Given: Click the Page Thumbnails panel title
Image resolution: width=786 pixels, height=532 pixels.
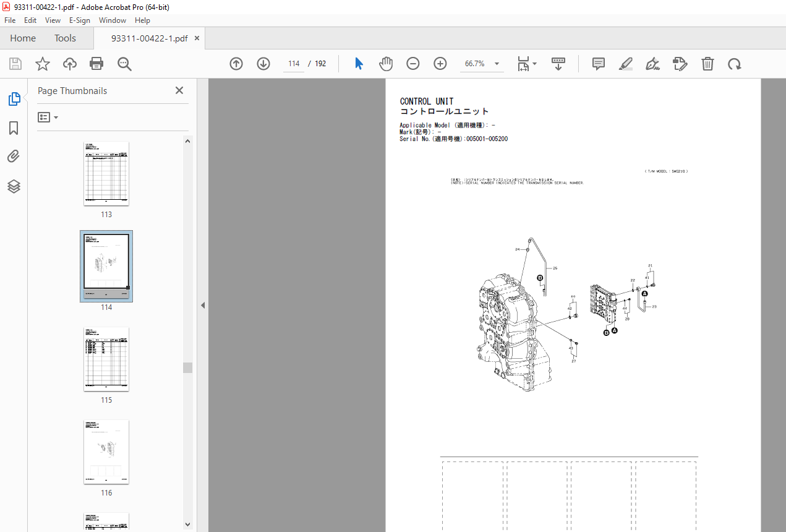Looking at the screenshot, I should click(x=72, y=91).
